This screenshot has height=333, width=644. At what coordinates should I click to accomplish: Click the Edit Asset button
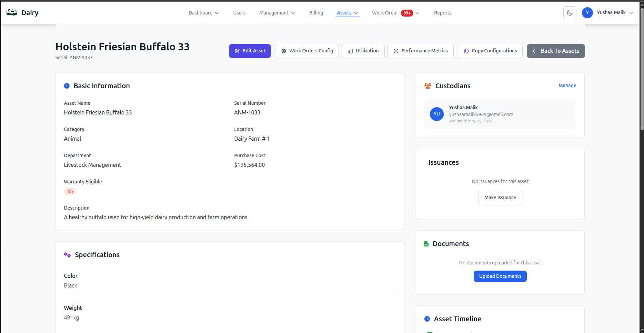click(250, 51)
